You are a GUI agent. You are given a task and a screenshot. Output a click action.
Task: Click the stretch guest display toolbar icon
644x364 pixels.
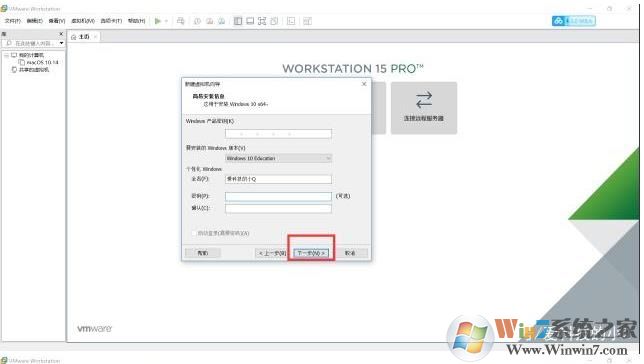coord(307,21)
